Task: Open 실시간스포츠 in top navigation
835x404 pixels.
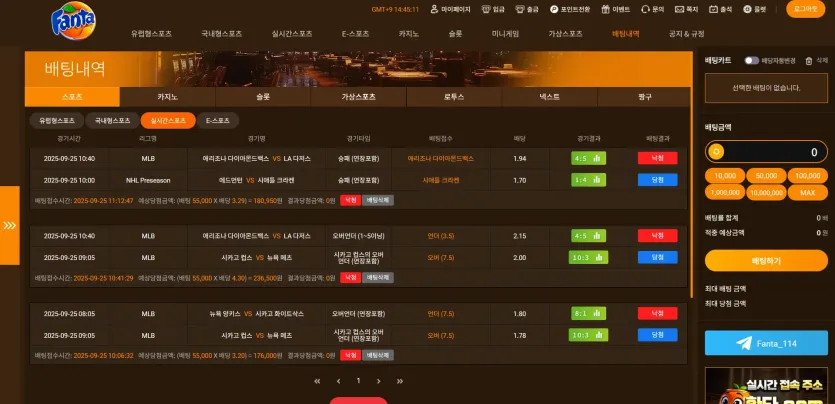Action: coord(292,34)
